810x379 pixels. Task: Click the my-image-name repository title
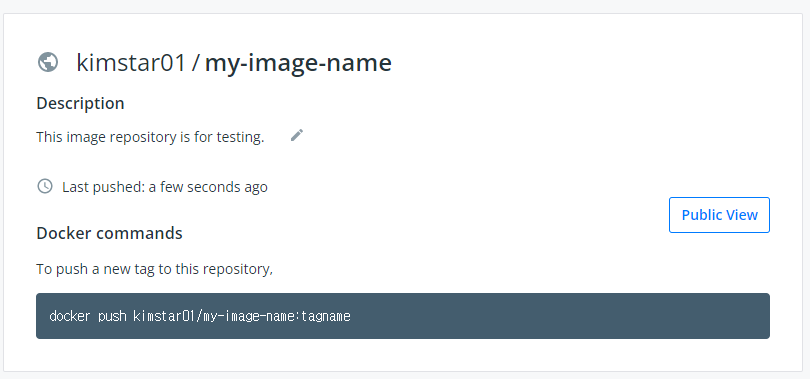tap(298, 64)
